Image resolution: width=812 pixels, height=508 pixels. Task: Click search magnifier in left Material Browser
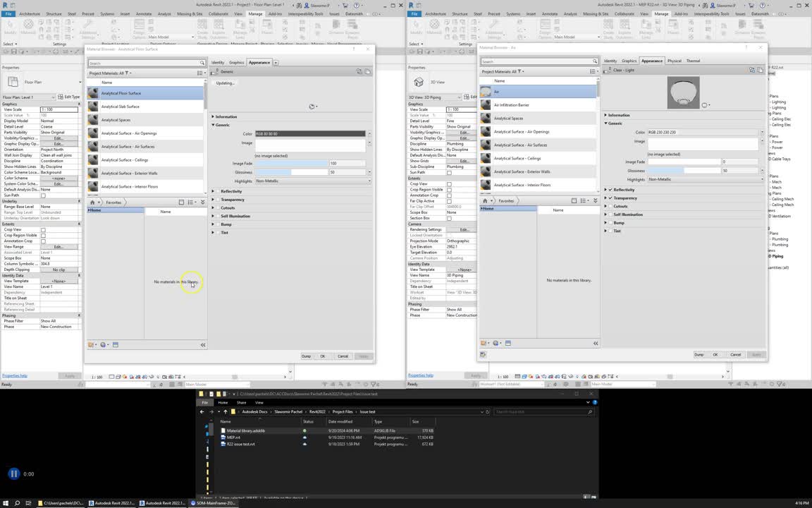point(202,63)
